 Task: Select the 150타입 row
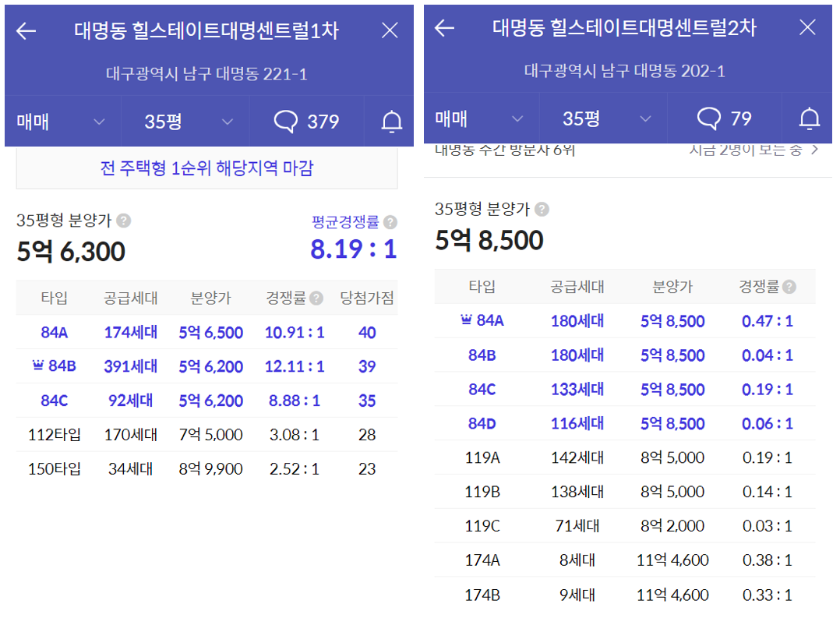click(x=206, y=468)
